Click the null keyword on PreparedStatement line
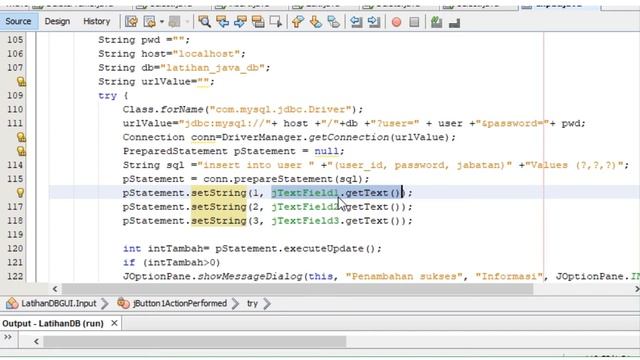This screenshot has height=360, width=640. tap(327, 151)
